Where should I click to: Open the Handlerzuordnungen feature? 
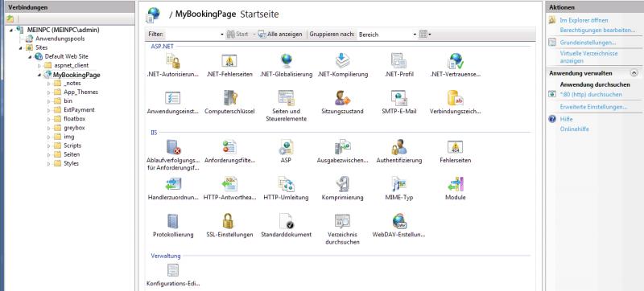tap(173, 189)
